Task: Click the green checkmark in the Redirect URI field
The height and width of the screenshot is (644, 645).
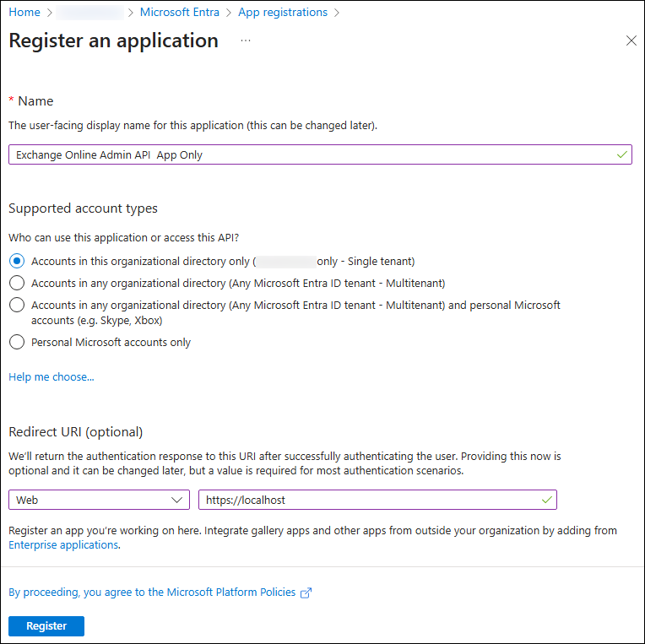Action: pyautogui.click(x=547, y=500)
